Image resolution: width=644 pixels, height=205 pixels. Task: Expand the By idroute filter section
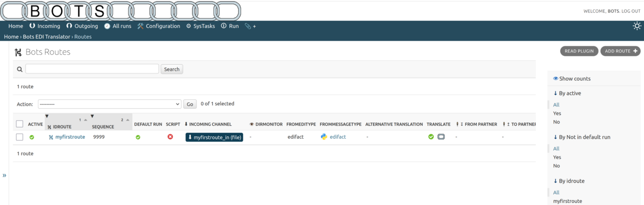(x=568, y=181)
